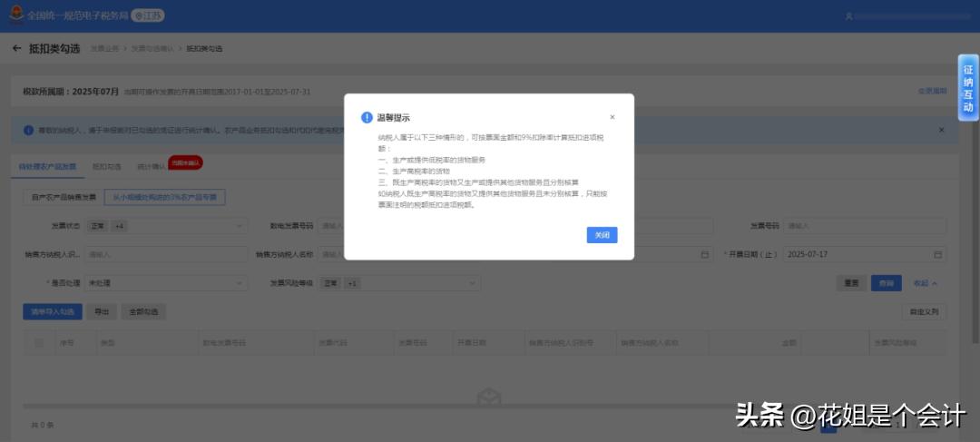Click the 全部勾选 button
Viewport: 980px width, 442px height.
click(143, 311)
